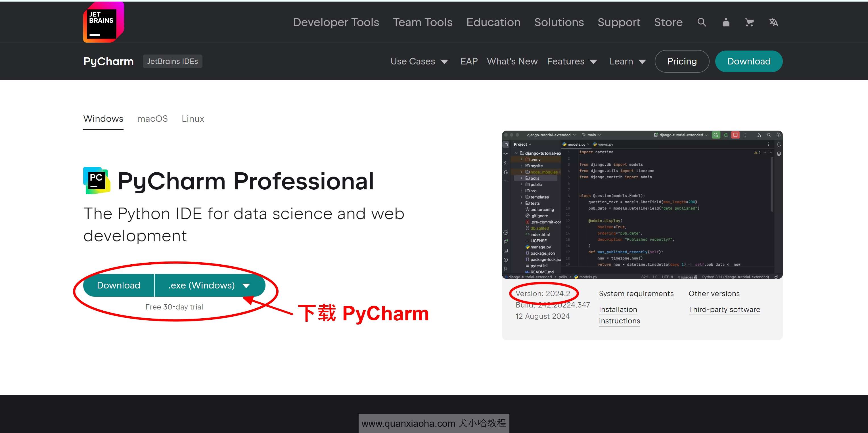This screenshot has width=868, height=433.
Task: Click the System requirements link
Action: [637, 293]
